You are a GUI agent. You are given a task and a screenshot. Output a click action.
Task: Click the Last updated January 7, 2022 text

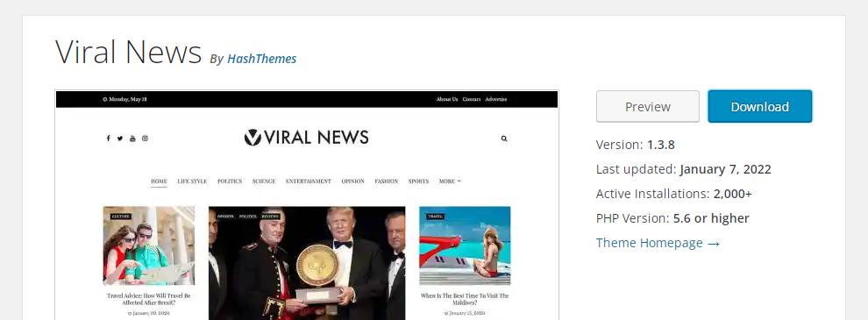(x=684, y=169)
